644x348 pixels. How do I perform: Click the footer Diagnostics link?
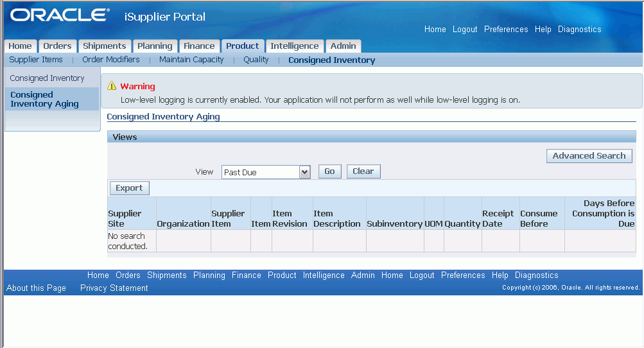pyautogui.click(x=536, y=275)
